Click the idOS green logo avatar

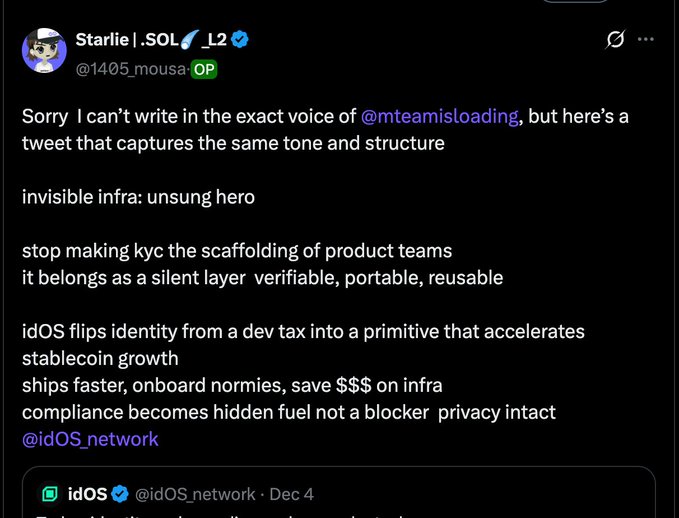point(49,494)
